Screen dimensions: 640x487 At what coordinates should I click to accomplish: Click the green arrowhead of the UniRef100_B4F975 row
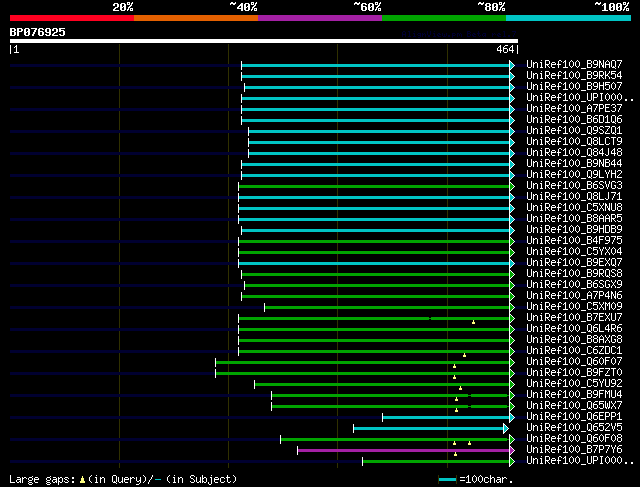click(x=512, y=242)
